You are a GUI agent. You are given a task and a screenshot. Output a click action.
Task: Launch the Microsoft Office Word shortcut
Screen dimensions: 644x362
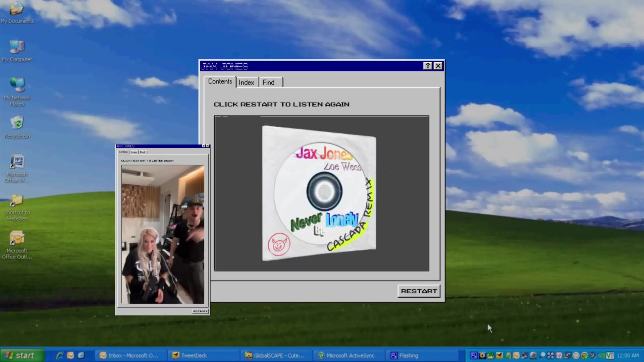[x=17, y=168]
